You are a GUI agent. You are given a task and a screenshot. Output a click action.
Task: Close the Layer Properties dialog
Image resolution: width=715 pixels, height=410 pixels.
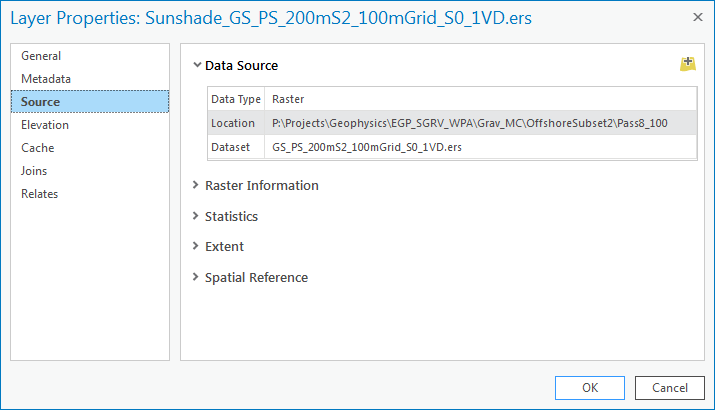[696, 18]
